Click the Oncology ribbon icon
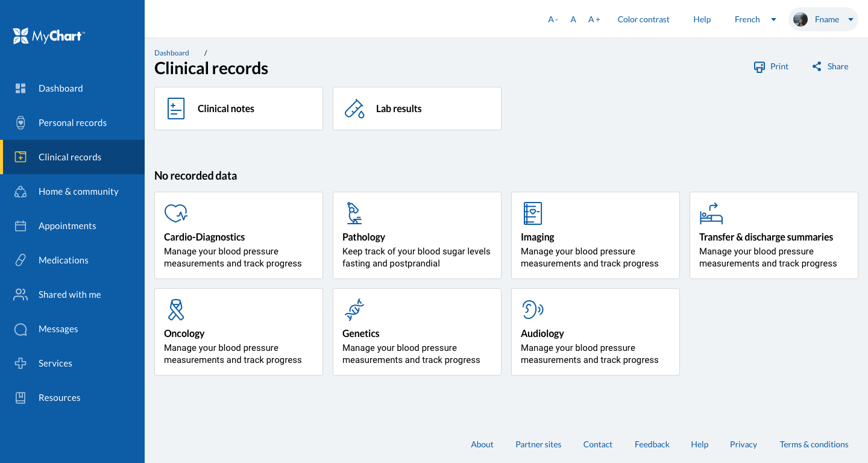 176,309
